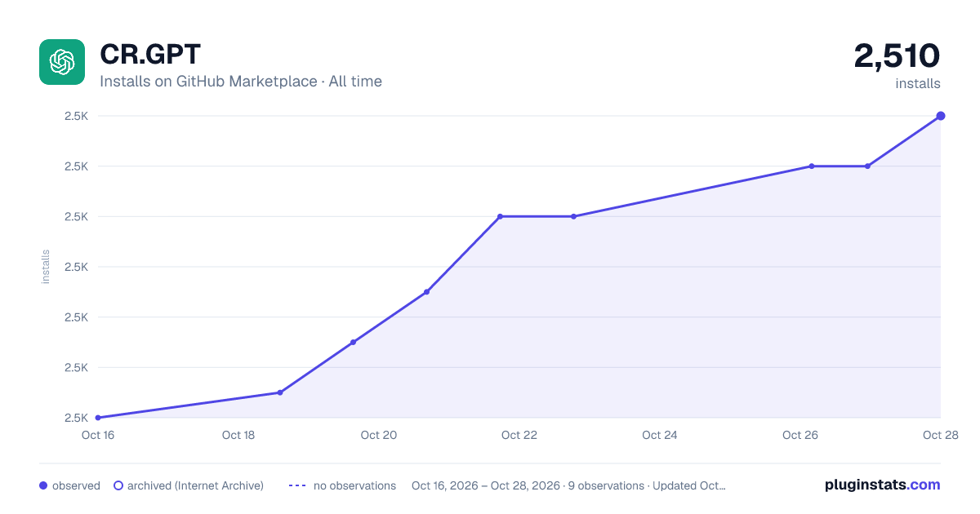Open the pluginstats.com link

(x=883, y=485)
